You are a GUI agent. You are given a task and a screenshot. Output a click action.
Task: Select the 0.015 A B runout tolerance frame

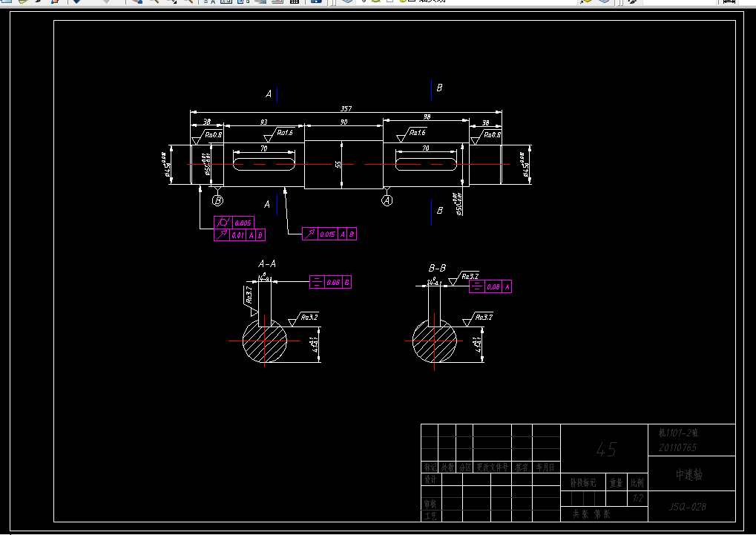click(329, 234)
